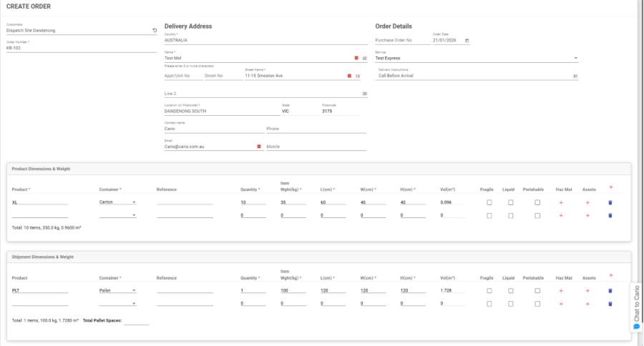Screen dimensions: 644x346
Task: Add a new row in Shipment Dimensions header
Action: [x=610, y=275]
